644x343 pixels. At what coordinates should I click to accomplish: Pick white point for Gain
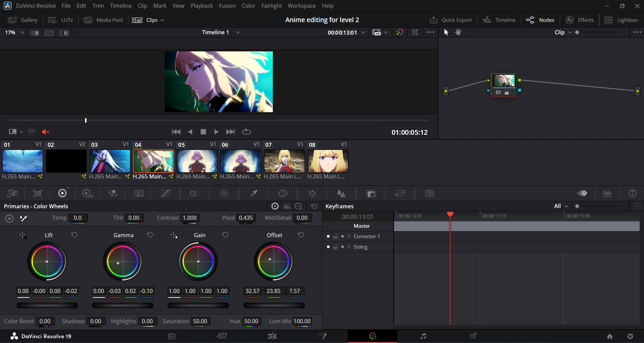[x=174, y=235]
